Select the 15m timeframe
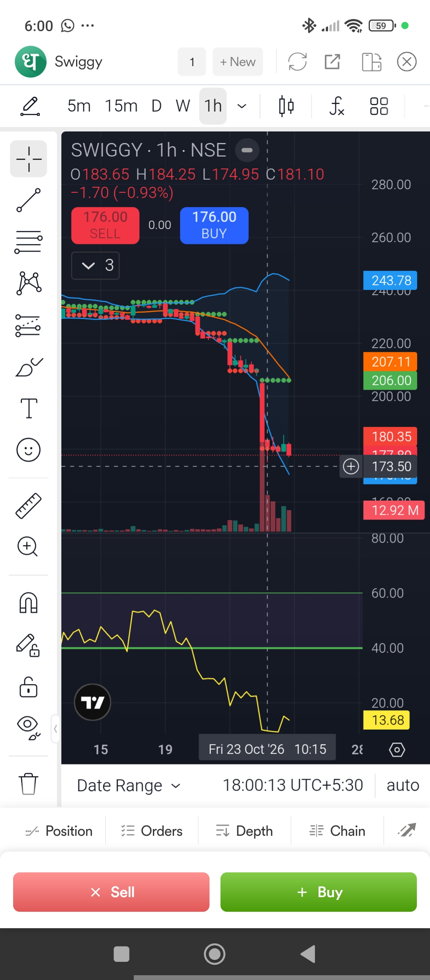The image size is (430, 980). tap(121, 106)
